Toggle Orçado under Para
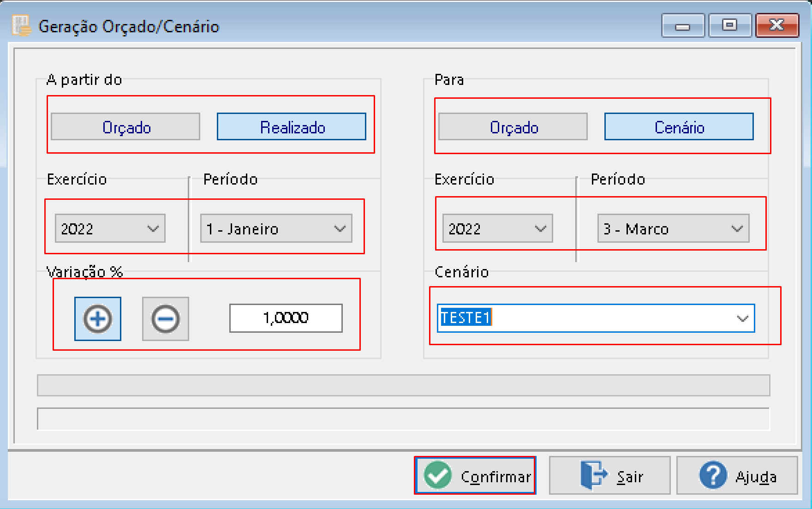The image size is (812, 509). coord(513,127)
